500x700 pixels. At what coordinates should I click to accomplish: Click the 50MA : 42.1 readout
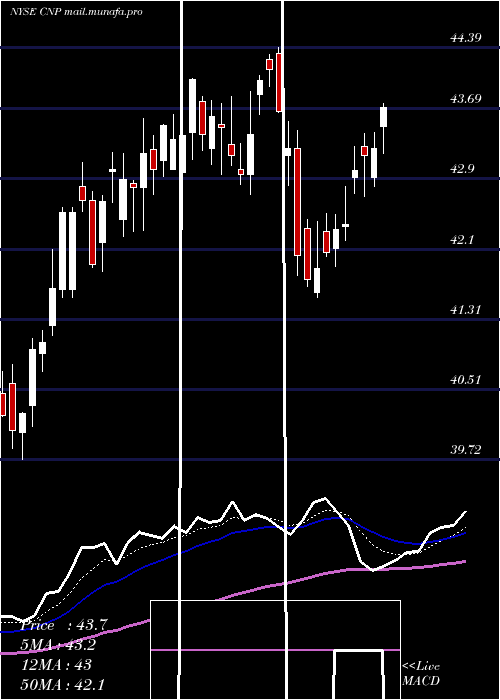63,684
